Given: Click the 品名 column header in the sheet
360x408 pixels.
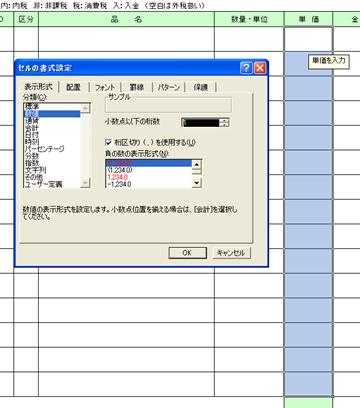Looking at the screenshot, I should pos(126,19).
